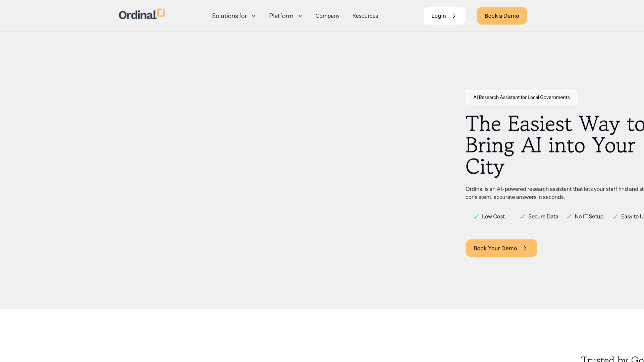Click the Ordinal logo in the header
Screen dimensions: 644x362
142,14
